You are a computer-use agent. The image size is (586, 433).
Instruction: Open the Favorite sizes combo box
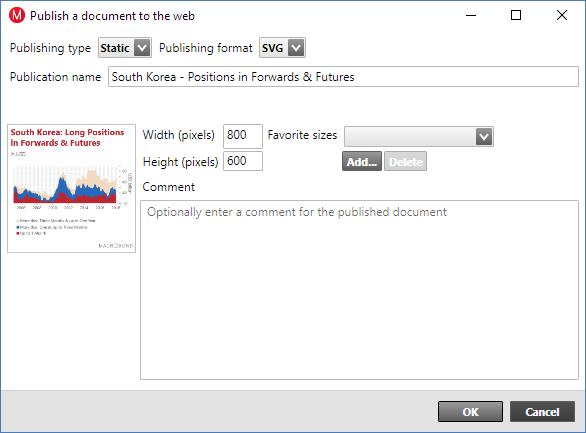point(419,136)
